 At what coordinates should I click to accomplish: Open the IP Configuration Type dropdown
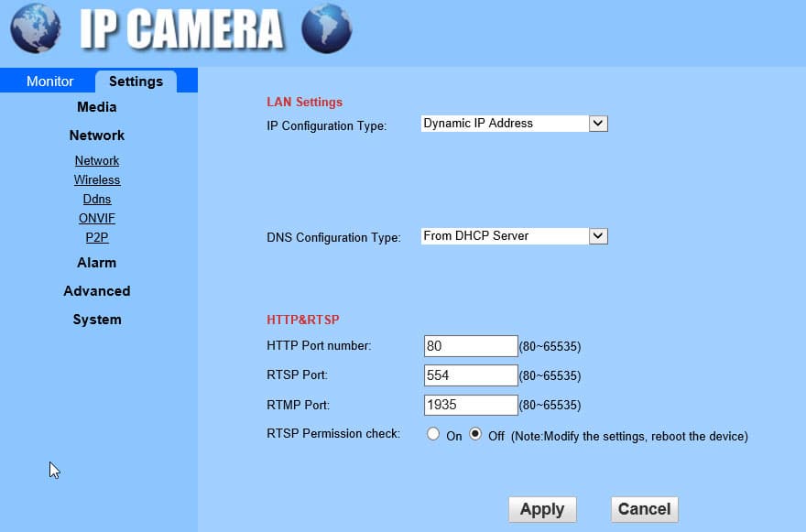(514, 124)
